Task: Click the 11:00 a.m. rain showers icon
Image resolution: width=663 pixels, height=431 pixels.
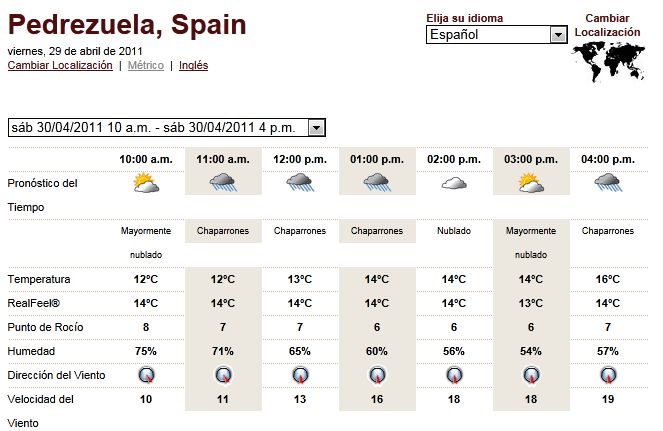Action: click(222, 183)
